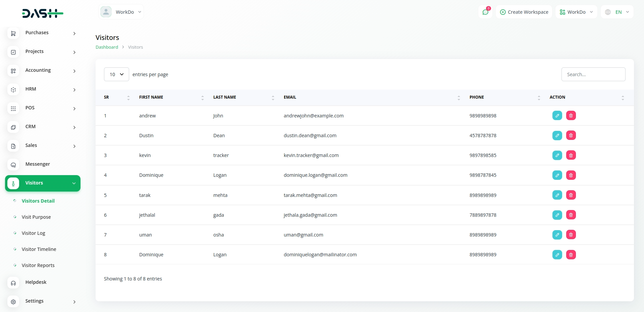The width and height of the screenshot is (644, 312).
Task: Go to Visit Purpose submenu item
Action: click(x=36, y=217)
